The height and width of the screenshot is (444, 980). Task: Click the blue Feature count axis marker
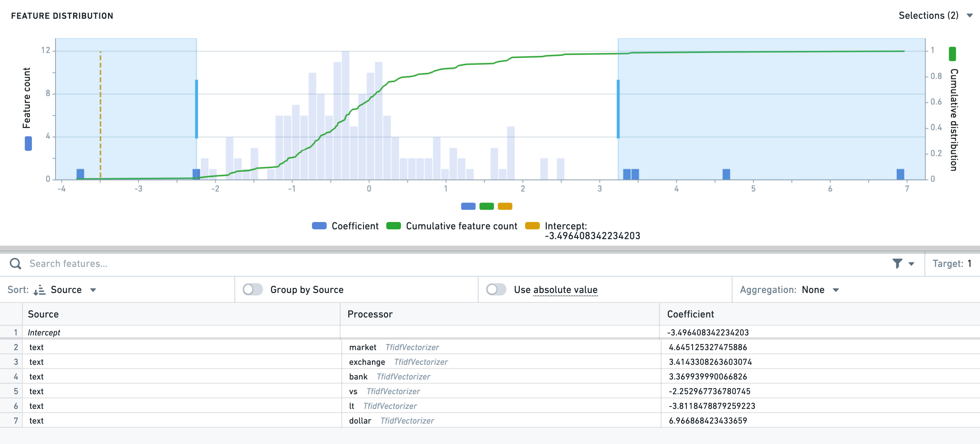pos(28,143)
